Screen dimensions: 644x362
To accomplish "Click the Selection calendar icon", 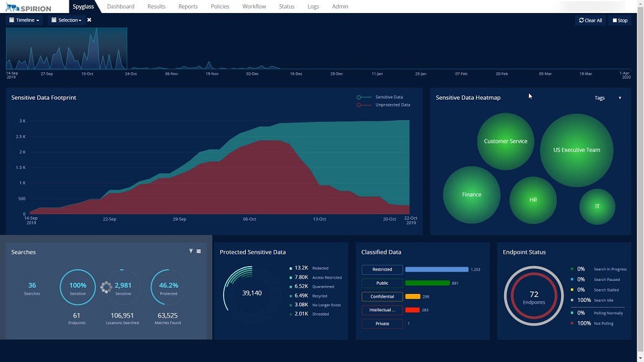I will (x=54, y=20).
